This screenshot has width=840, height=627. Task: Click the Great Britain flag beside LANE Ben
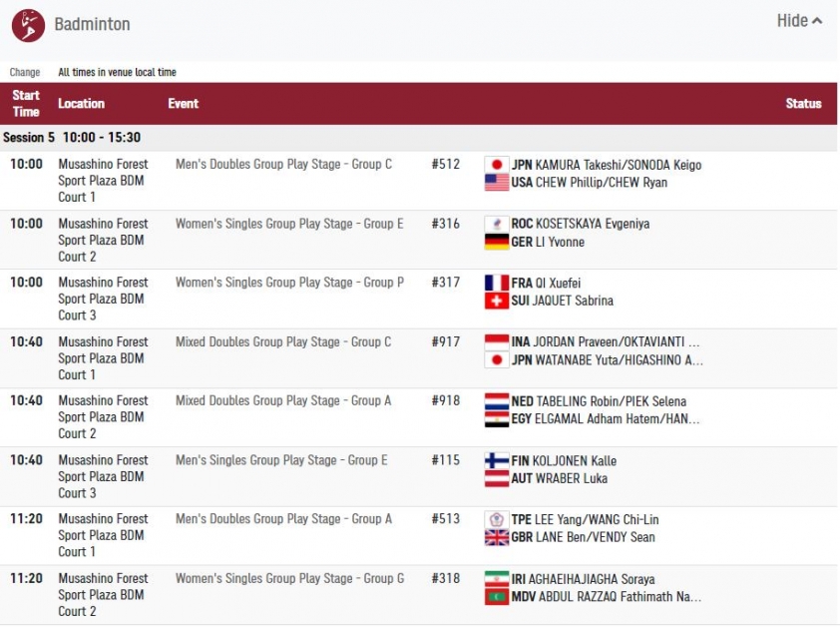click(x=497, y=537)
